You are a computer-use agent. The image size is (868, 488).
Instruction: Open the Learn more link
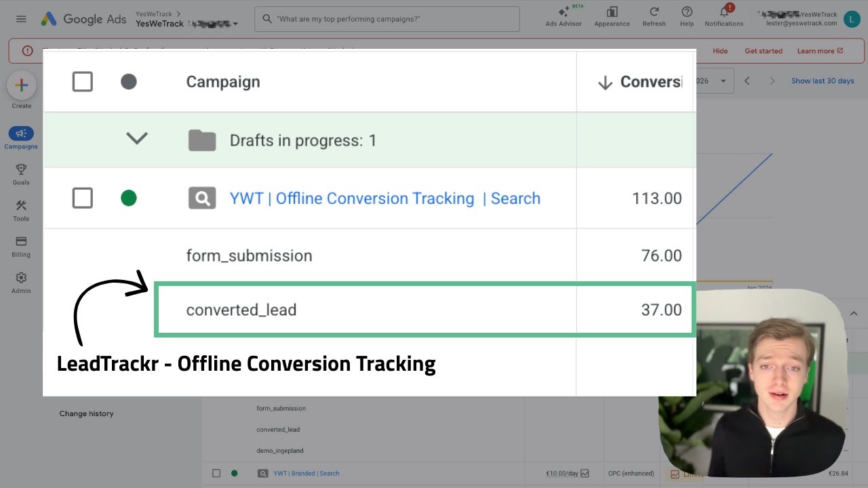pos(820,51)
